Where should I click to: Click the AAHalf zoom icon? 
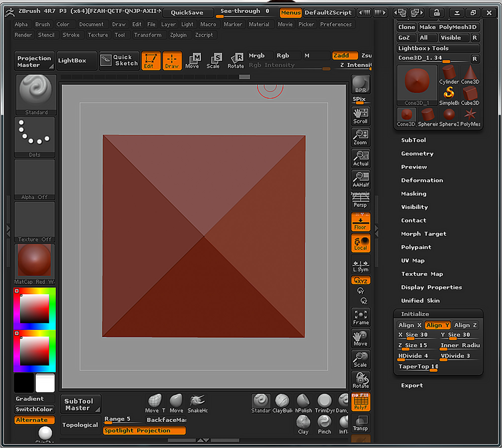(360, 179)
